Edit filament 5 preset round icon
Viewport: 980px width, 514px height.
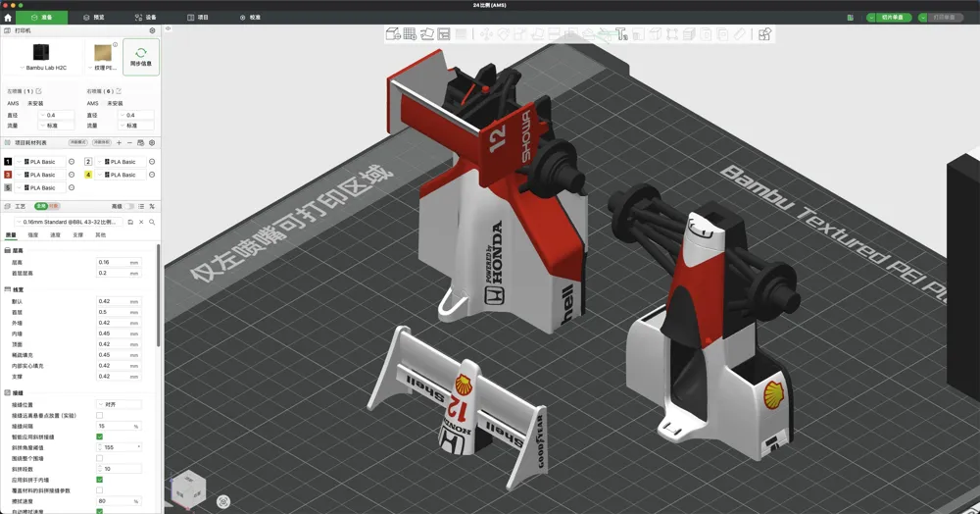coord(72,187)
